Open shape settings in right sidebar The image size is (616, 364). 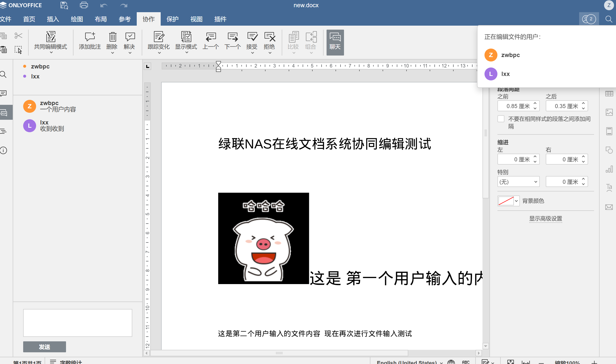[609, 150]
